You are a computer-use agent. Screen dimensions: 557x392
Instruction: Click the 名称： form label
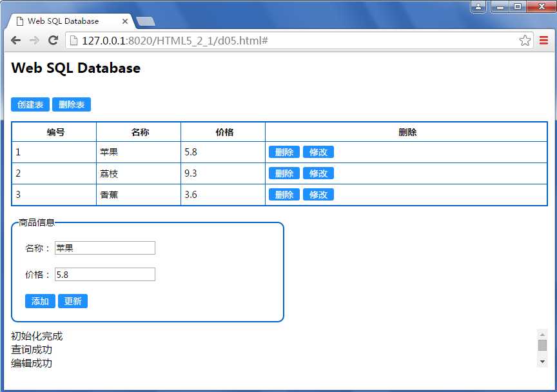(38, 248)
